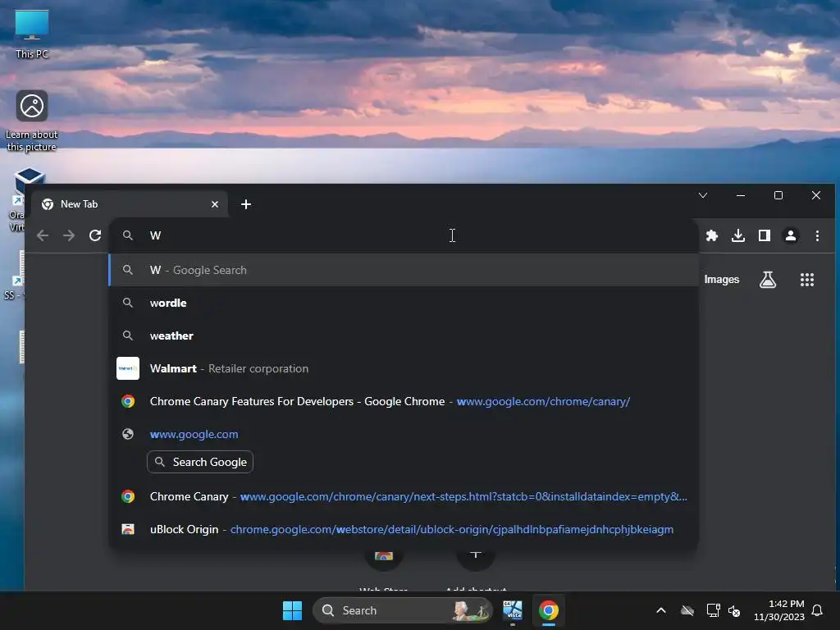The width and height of the screenshot is (840, 630).
Task: Open the Search Labs flask icon
Action: pos(768,279)
